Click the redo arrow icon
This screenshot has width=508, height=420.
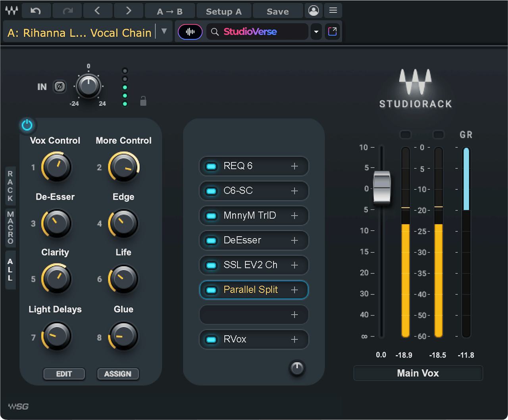[x=67, y=11]
